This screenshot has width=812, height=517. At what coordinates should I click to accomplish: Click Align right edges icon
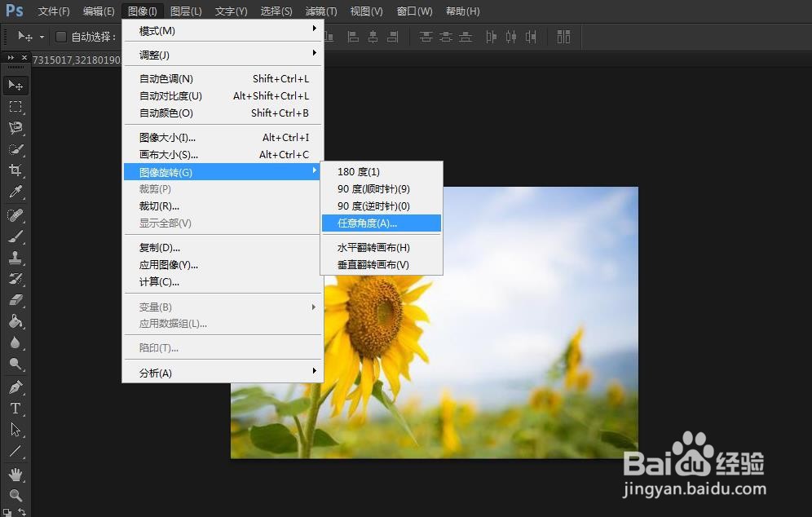(x=393, y=37)
